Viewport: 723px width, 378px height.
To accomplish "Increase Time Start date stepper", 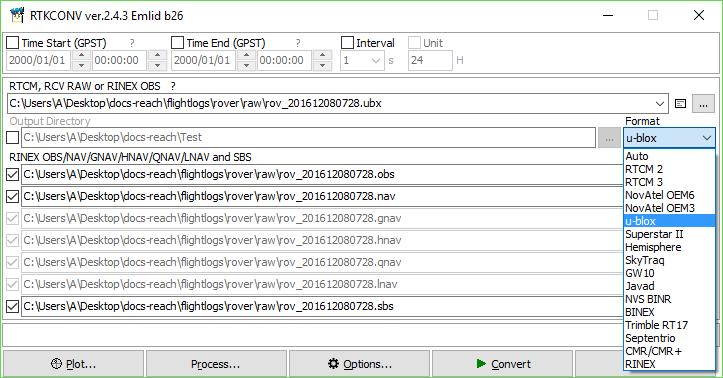I will tap(81, 56).
